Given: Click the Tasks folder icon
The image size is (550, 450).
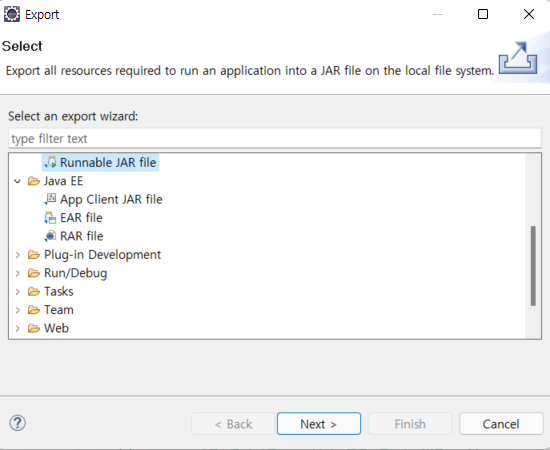Looking at the screenshot, I should (x=34, y=291).
